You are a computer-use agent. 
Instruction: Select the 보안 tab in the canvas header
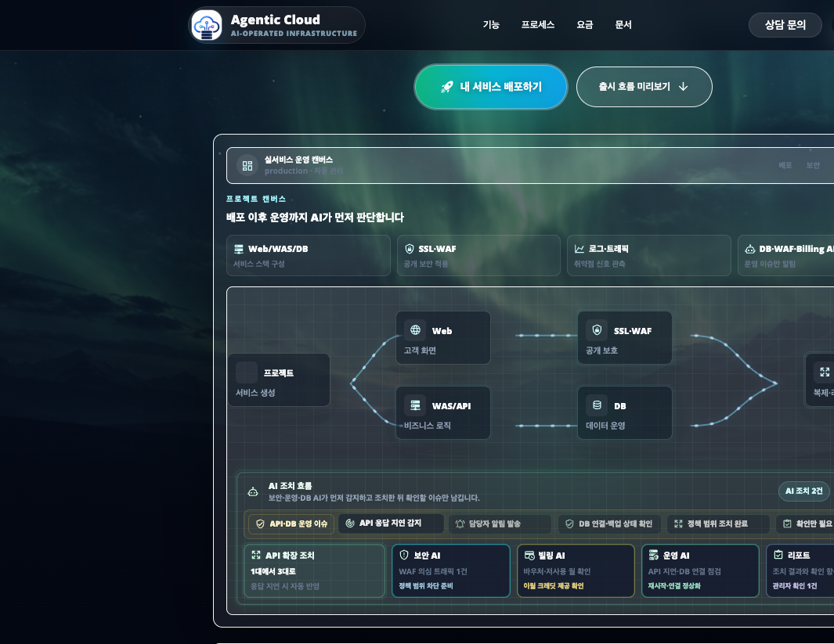pyautogui.click(x=813, y=165)
